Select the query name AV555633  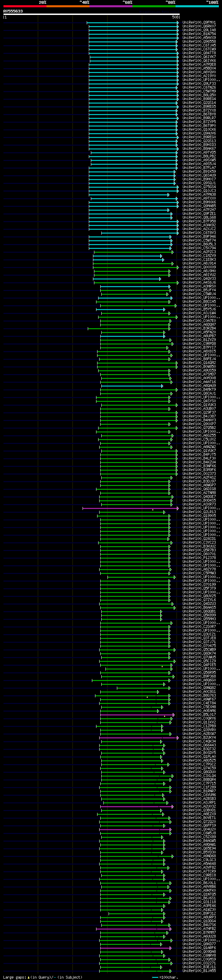point(13,11)
